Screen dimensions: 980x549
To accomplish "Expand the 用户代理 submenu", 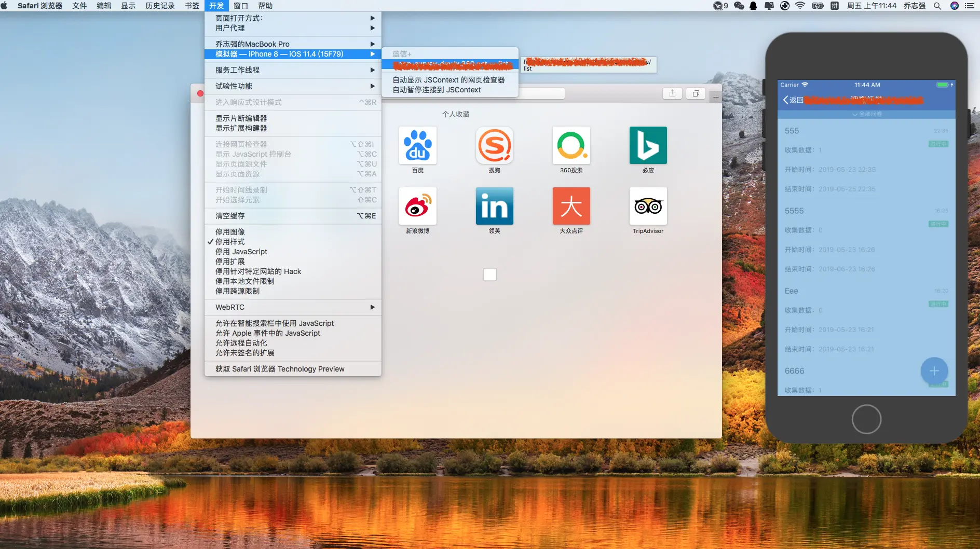I will pos(293,28).
